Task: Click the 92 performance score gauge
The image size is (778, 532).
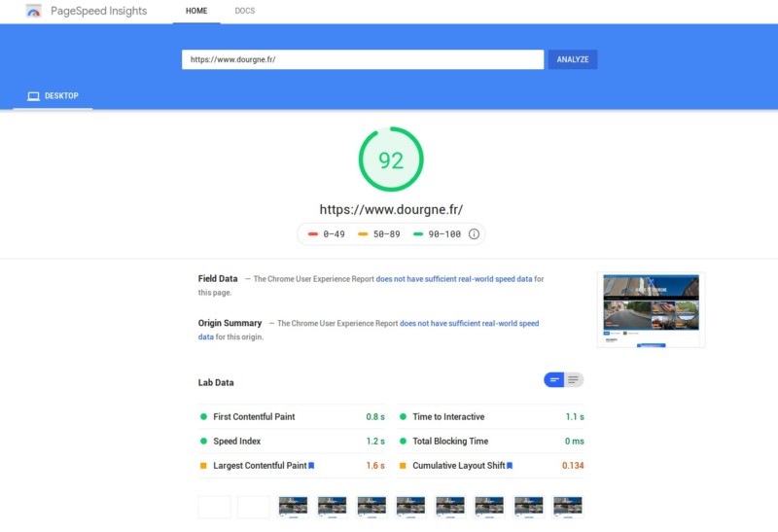Action: (391, 160)
